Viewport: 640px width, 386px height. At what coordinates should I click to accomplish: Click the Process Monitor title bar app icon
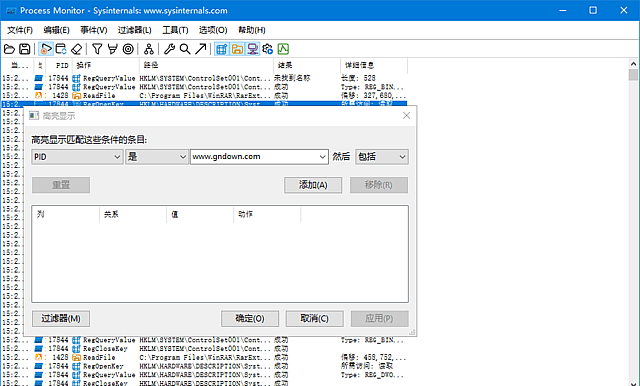(11, 11)
